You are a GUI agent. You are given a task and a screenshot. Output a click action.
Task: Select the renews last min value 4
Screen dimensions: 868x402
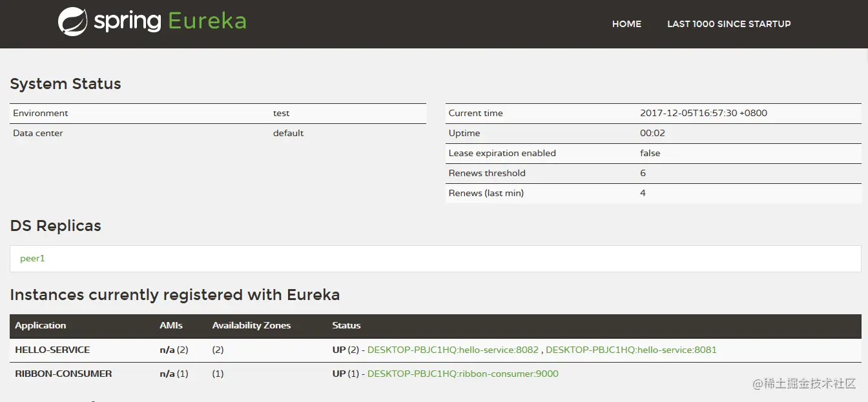coord(643,193)
